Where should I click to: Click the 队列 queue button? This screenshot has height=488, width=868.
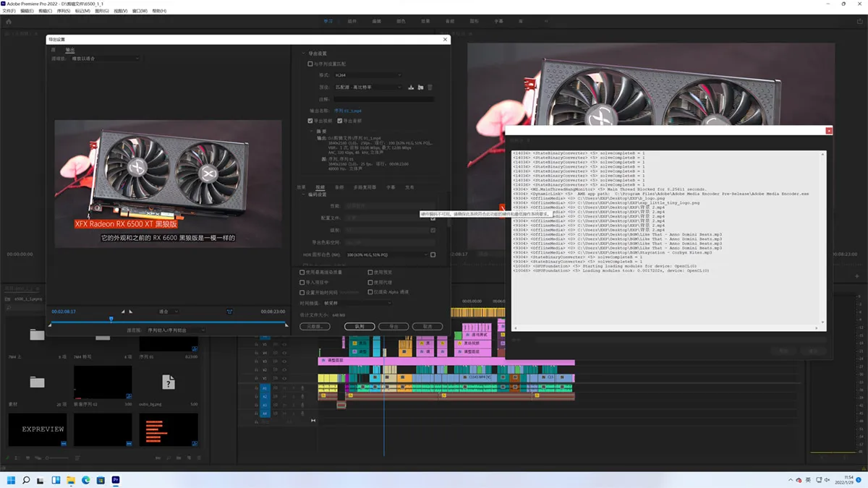[x=359, y=327]
